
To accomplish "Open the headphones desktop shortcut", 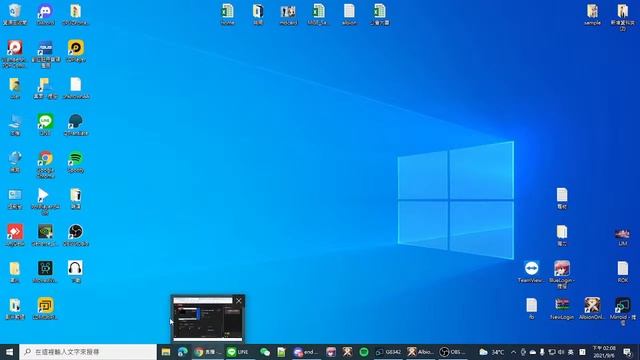I will tap(76, 272).
